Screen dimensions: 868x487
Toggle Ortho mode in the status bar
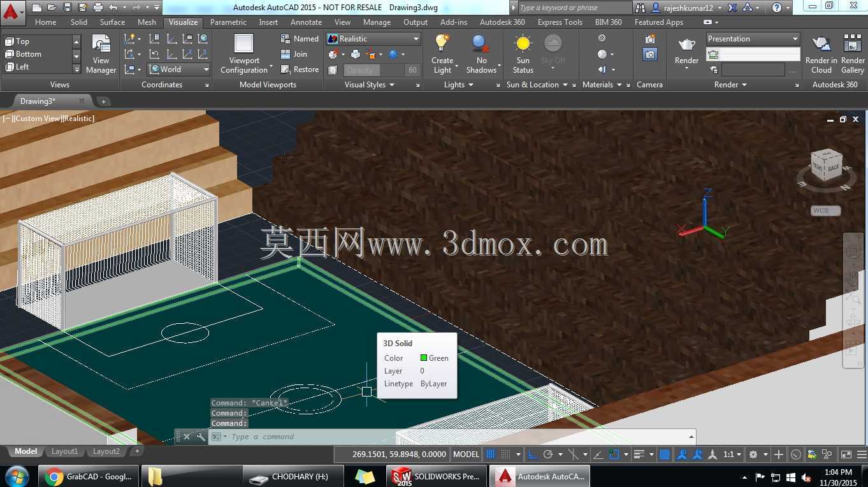533,454
